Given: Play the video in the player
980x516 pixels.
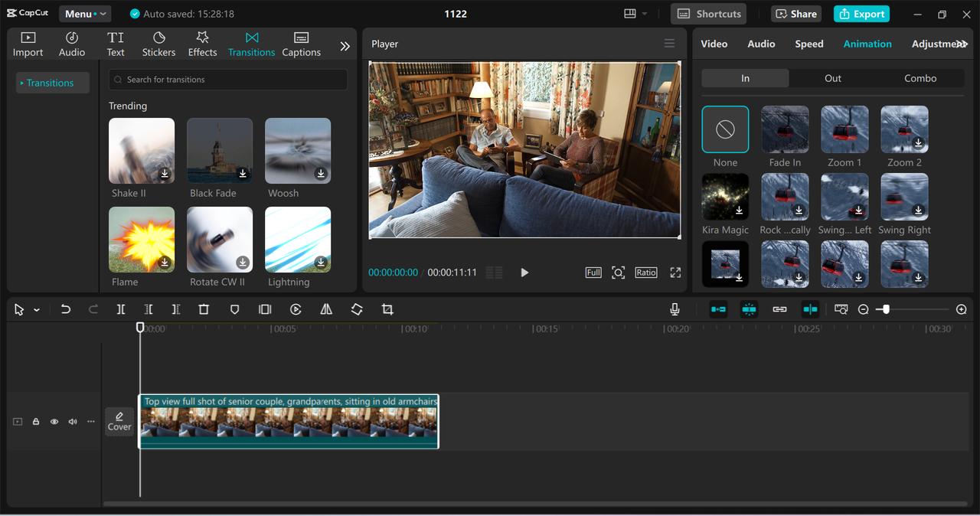Looking at the screenshot, I should point(524,273).
